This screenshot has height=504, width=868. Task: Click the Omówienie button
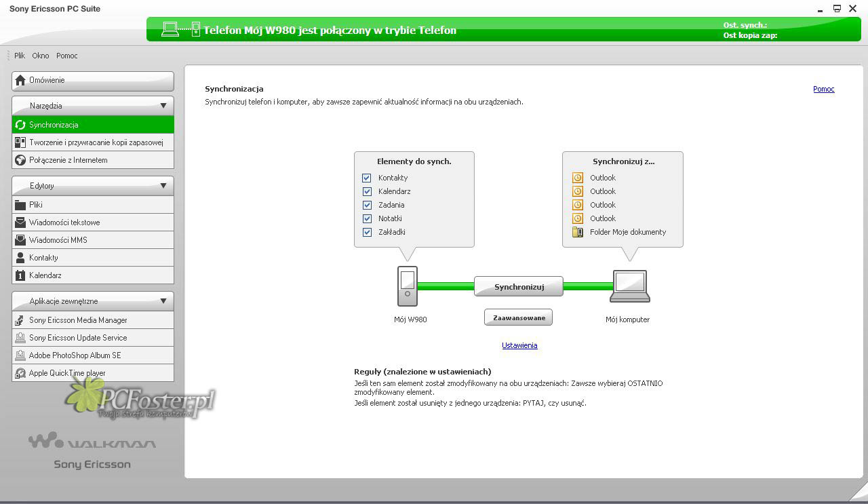(93, 81)
